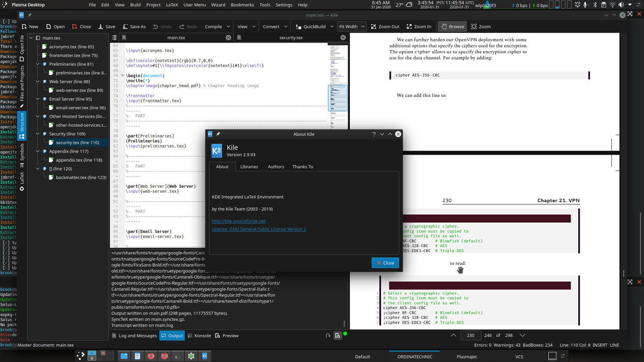
Task: Open the Thanks To tab in About dialog
Action: point(303,167)
